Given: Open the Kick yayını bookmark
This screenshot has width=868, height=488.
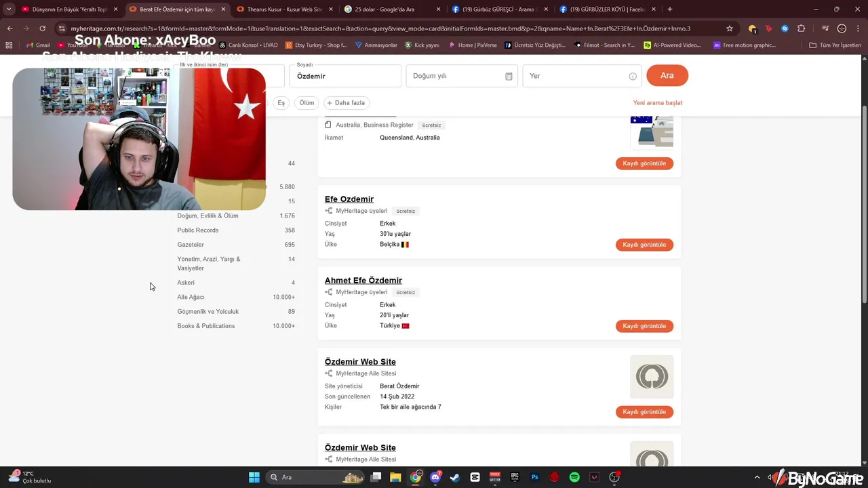Looking at the screenshot, I should tap(422, 45).
